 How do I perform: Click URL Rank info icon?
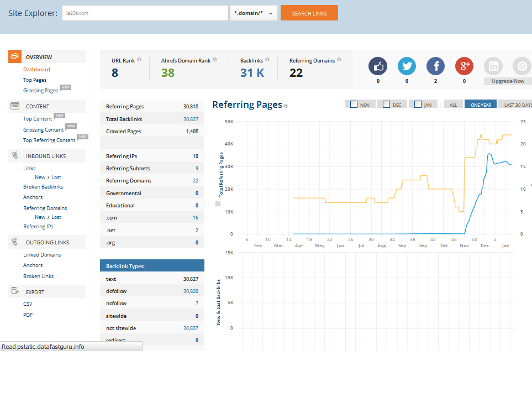click(x=139, y=59)
